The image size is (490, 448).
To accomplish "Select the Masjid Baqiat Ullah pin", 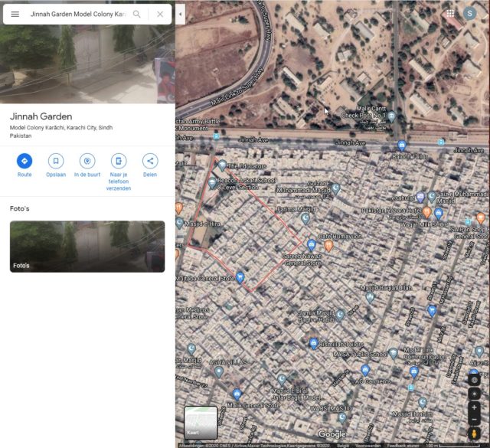I will coord(371,297).
